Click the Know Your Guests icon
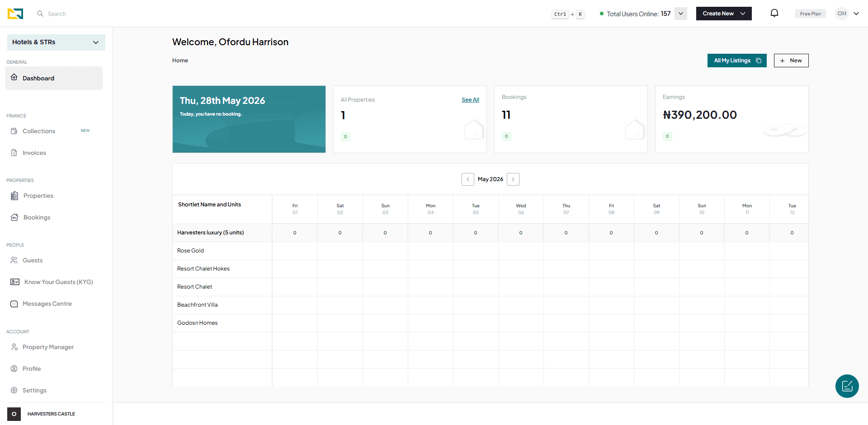This screenshot has width=868, height=425. click(x=15, y=282)
